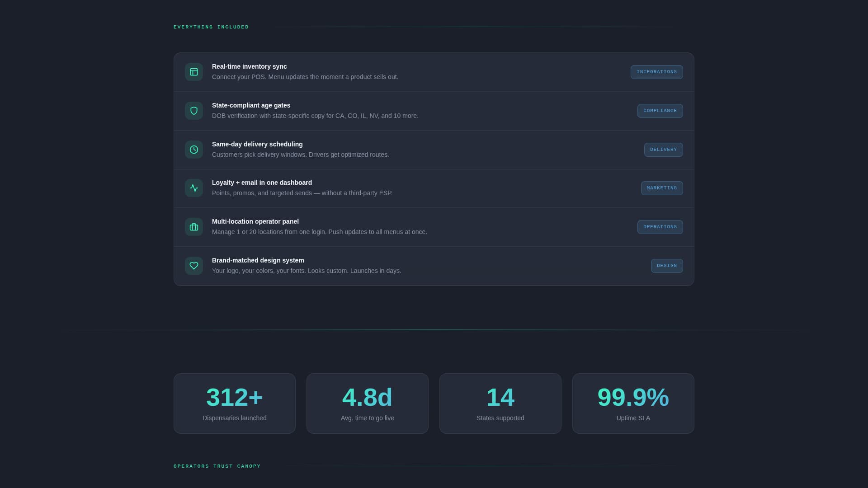Click the DESIGN badge

tap(667, 266)
